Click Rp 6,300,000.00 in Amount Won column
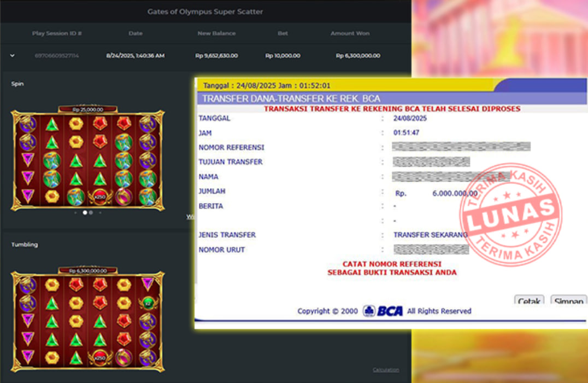The height and width of the screenshot is (383, 588). pos(358,56)
